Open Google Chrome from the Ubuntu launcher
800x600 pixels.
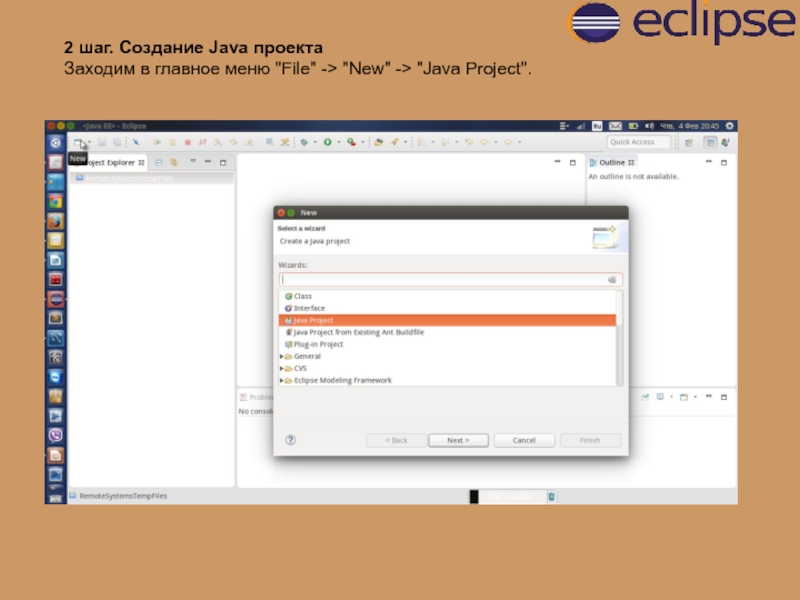coord(56,202)
